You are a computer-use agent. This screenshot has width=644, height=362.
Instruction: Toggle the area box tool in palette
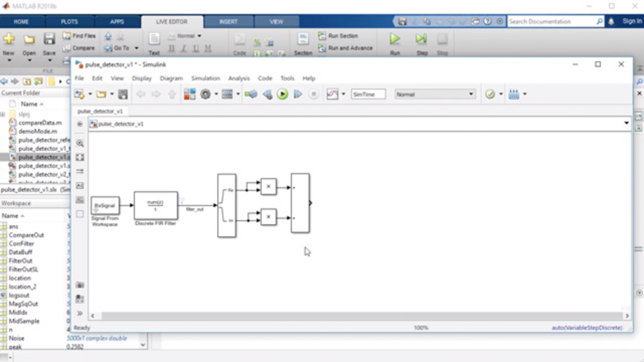point(80,214)
